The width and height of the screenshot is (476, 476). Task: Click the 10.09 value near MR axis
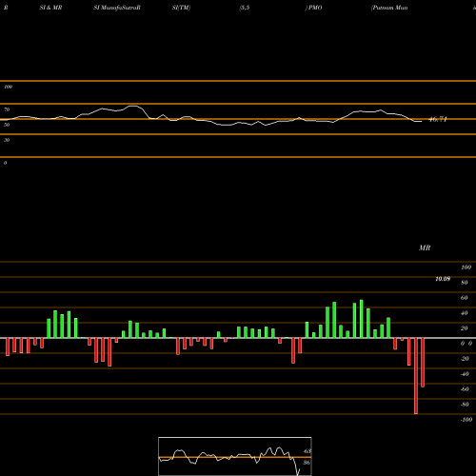[x=443, y=279]
